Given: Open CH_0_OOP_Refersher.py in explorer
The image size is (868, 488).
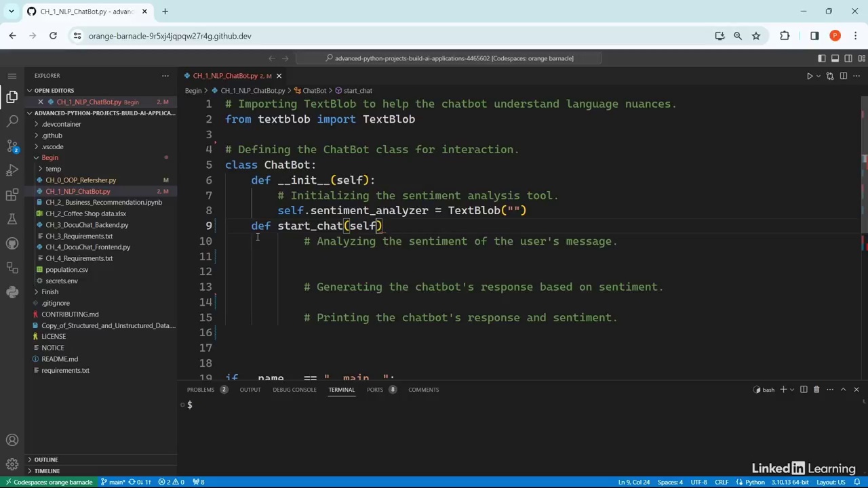Looking at the screenshot, I should point(81,180).
